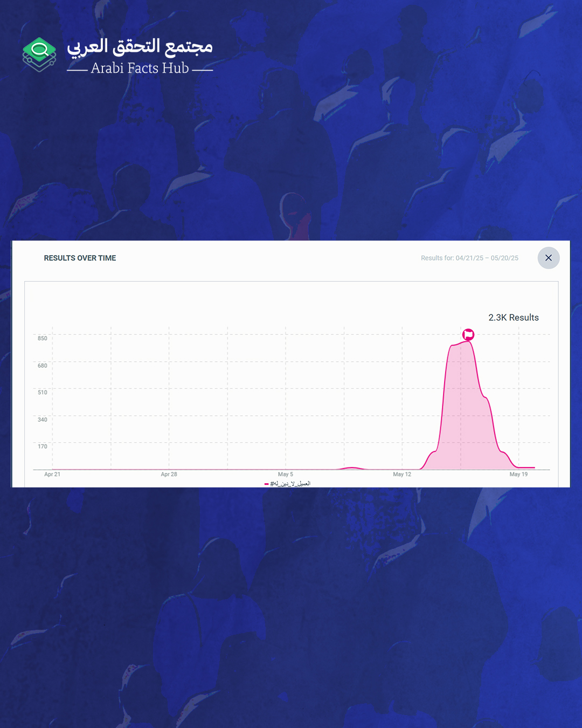Click the Arabic site title text
582x728 pixels.
(140, 47)
